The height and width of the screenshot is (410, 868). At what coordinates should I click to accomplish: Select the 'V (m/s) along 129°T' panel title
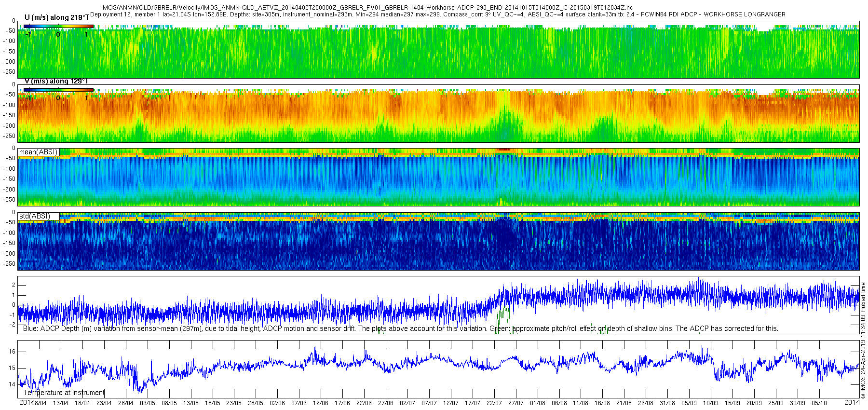(56, 81)
